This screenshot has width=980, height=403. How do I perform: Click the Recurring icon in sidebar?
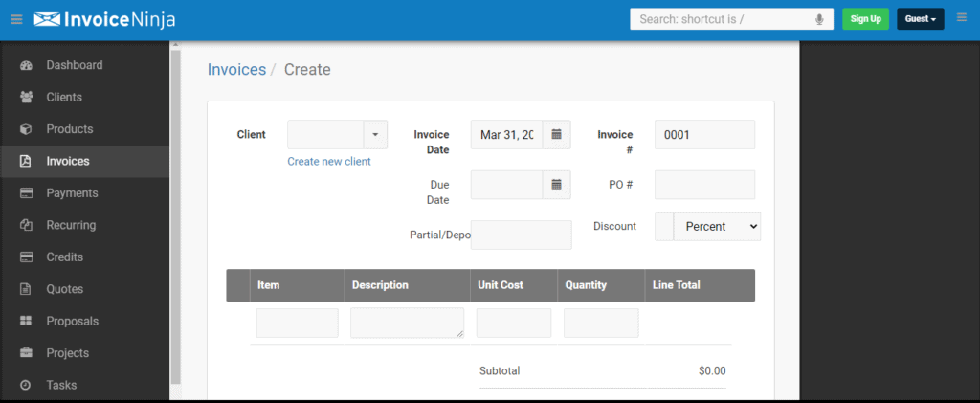pos(27,226)
